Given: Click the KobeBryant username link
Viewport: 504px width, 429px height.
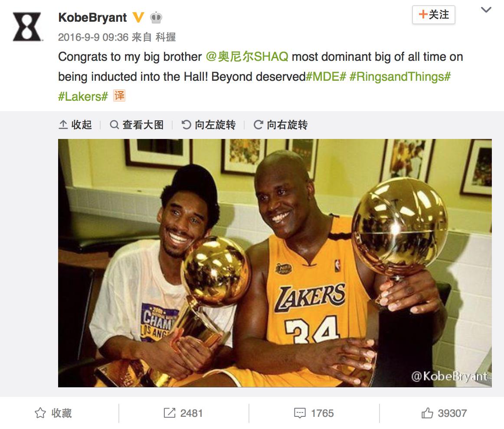Looking at the screenshot, I should 92,17.
